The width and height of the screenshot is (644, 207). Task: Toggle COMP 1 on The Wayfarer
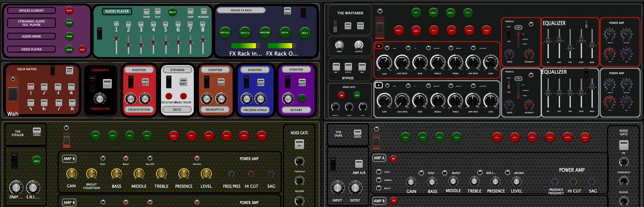[416, 13]
